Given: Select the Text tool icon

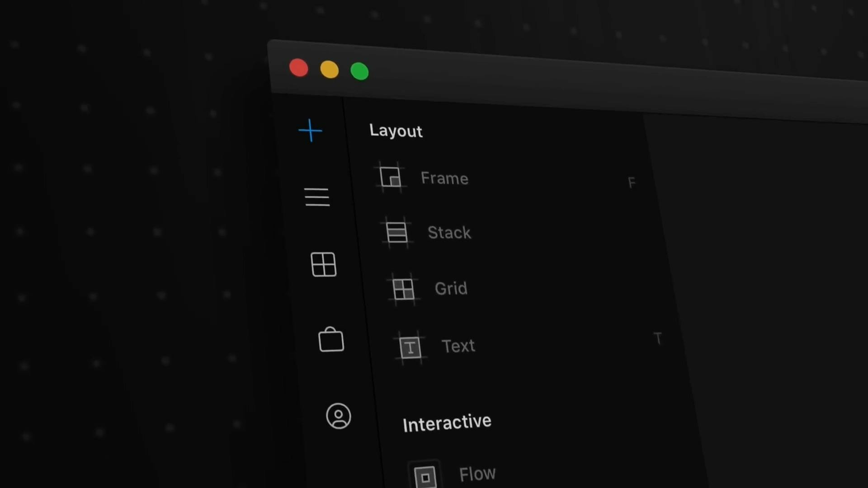Looking at the screenshot, I should click(x=410, y=347).
